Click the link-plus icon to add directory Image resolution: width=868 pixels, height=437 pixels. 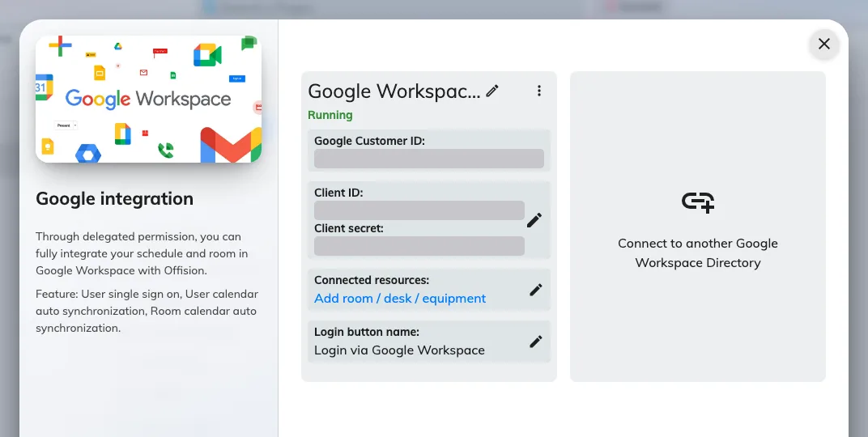tap(697, 202)
